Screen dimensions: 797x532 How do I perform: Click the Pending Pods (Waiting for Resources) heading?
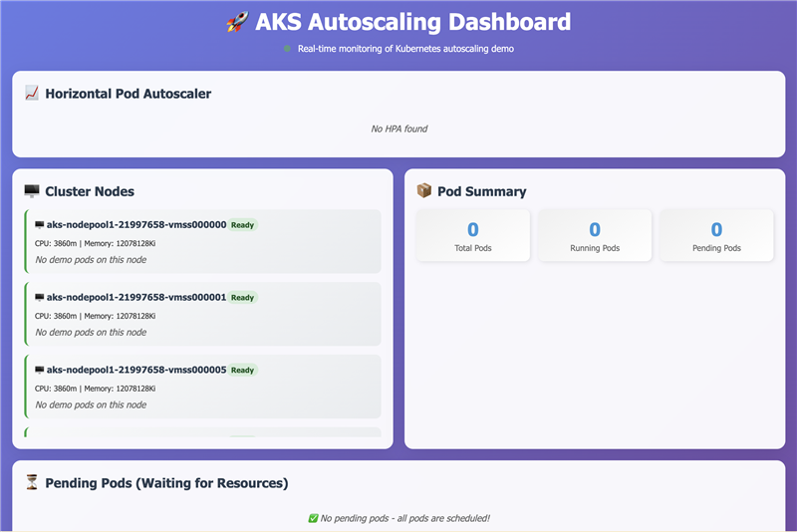pos(166,483)
